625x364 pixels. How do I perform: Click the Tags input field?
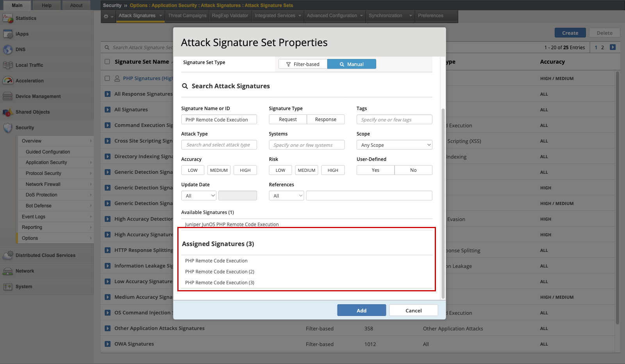point(395,120)
